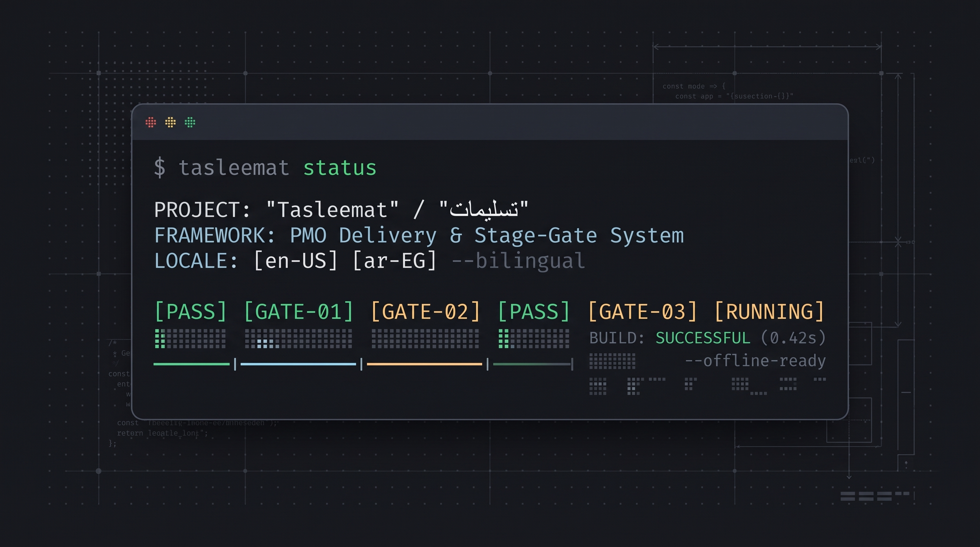The height and width of the screenshot is (547, 980).
Task: Select the [en-US] locale tag
Action: [x=296, y=261]
